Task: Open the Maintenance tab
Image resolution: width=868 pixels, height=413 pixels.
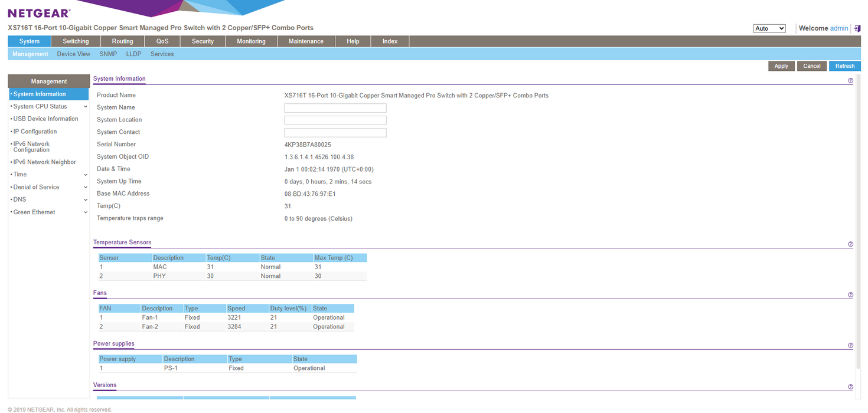Action: pyautogui.click(x=306, y=41)
